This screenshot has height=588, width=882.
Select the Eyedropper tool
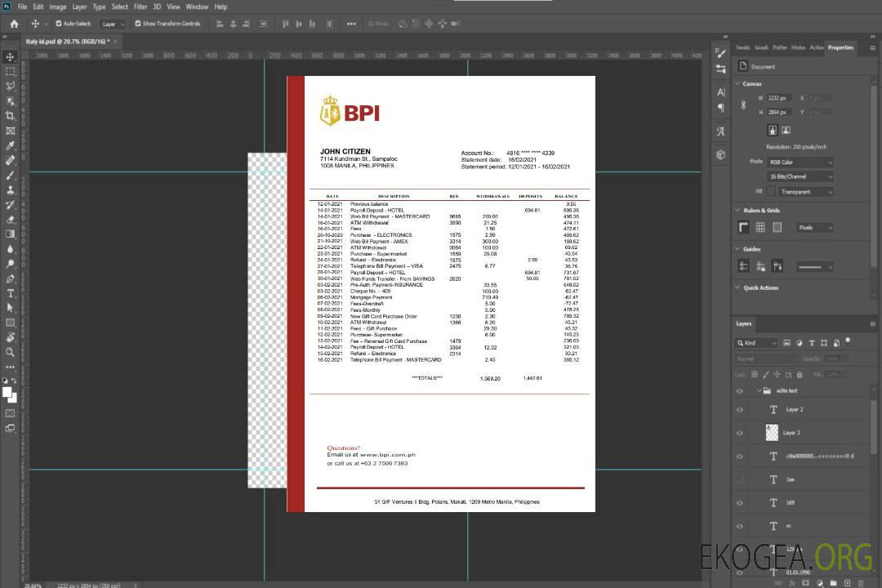click(x=10, y=145)
